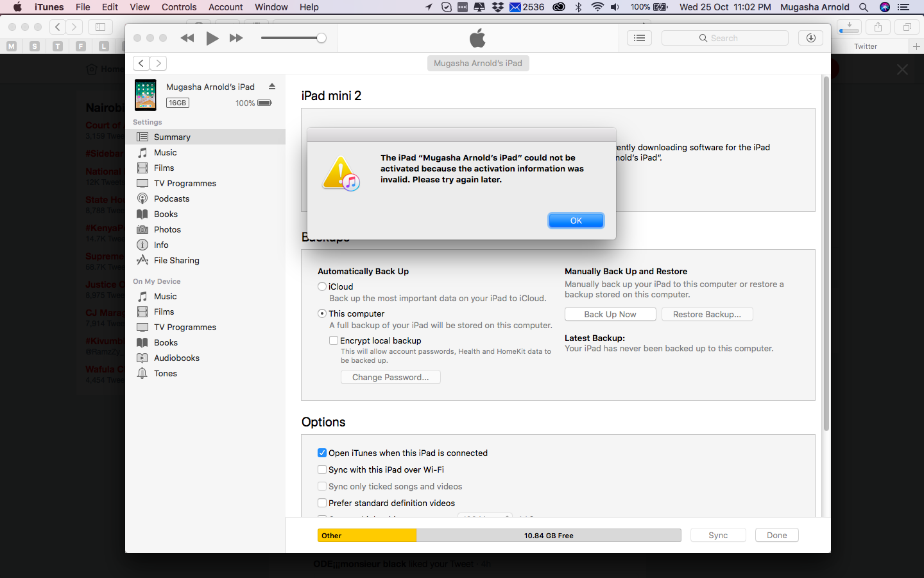Tick Sync only ticked songs and videos
Viewport: 924px width, 578px height.
coord(322,486)
